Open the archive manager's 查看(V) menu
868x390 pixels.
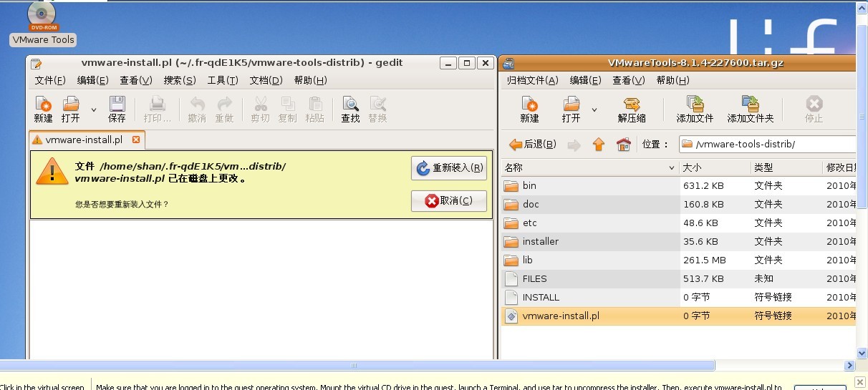click(x=629, y=80)
